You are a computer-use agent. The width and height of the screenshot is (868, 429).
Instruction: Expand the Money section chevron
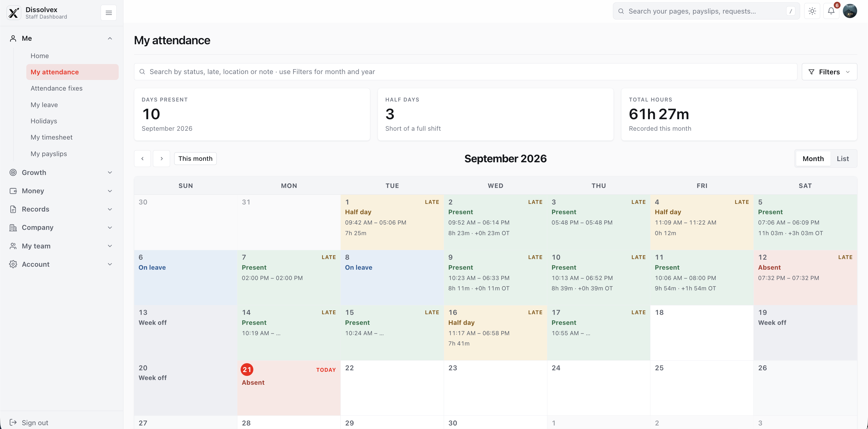point(110,191)
